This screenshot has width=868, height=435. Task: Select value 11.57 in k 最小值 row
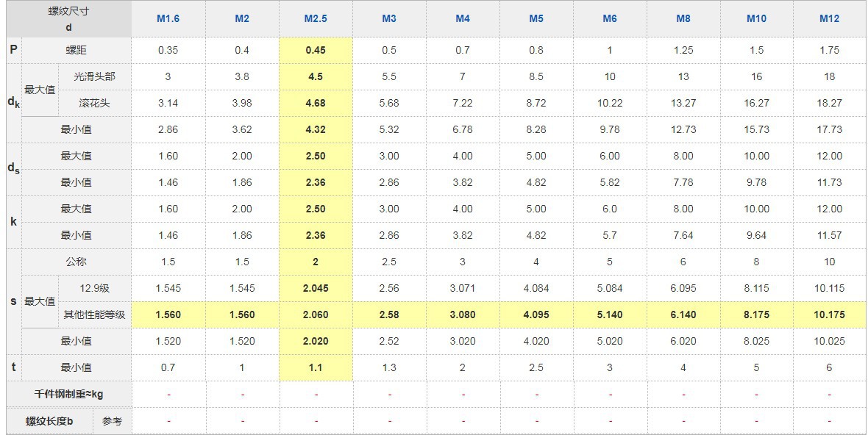829,235
